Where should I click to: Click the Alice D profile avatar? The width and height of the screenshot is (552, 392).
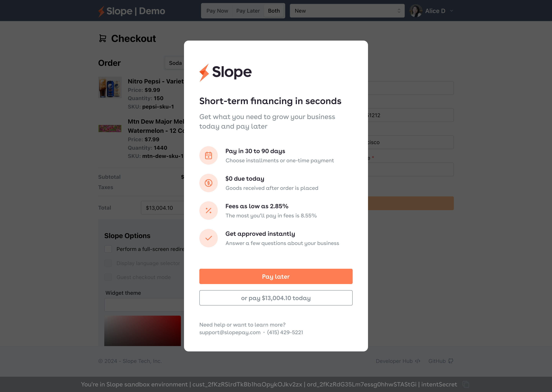click(416, 11)
